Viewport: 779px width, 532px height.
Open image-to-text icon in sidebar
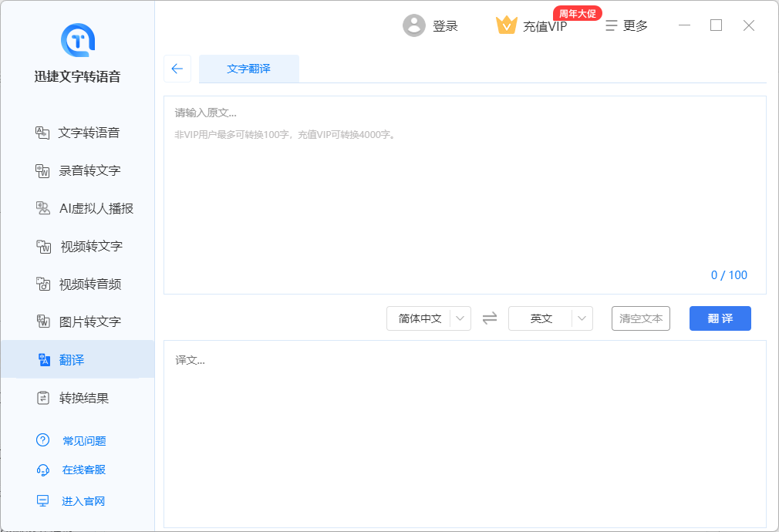(x=43, y=322)
